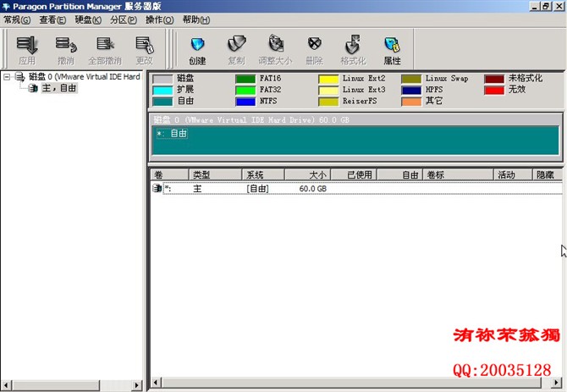The width and height of the screenshot is (567, 392).
Task: Maximize the Partition Manager window
Action: pyautogui.click(x=546, y=7)
